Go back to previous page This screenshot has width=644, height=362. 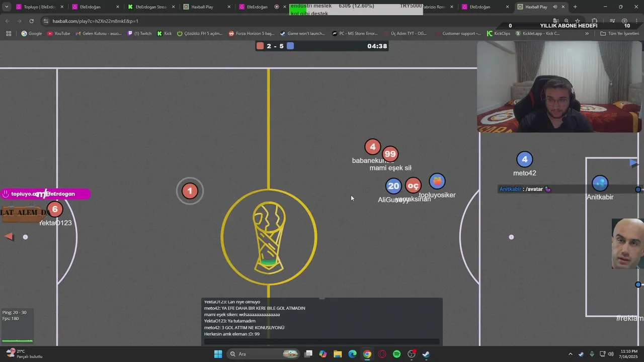pyautogui.click(x=7, y=21)
